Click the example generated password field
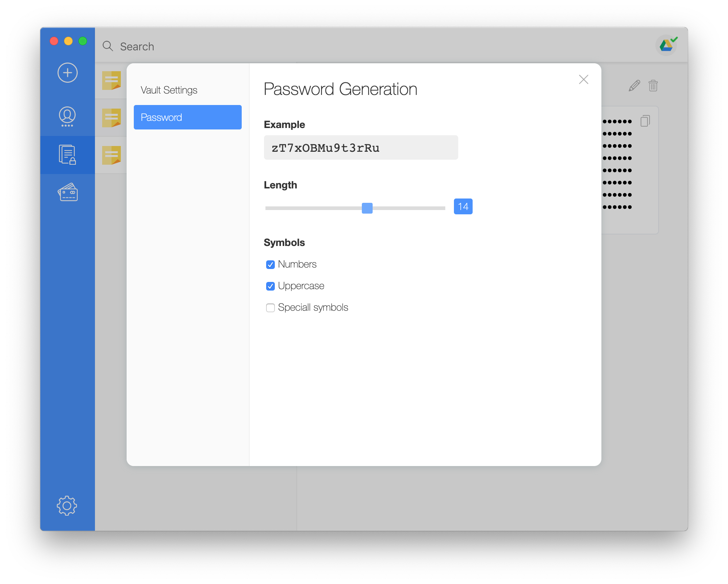 click(x=361, y=148)
